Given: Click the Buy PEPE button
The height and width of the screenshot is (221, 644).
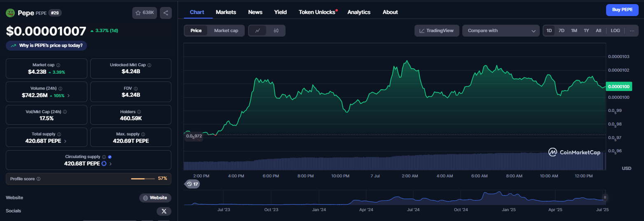Looking at the screenshot, I should 622,9.
